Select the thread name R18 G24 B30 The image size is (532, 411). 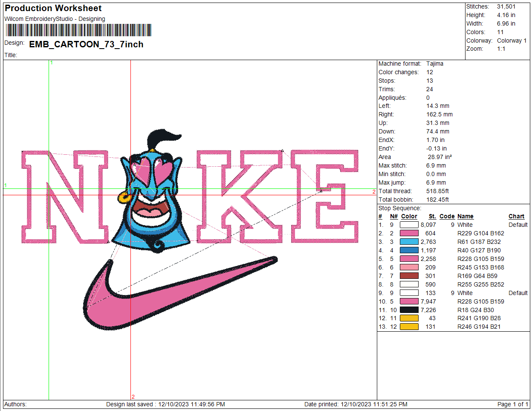coord(476,310)
